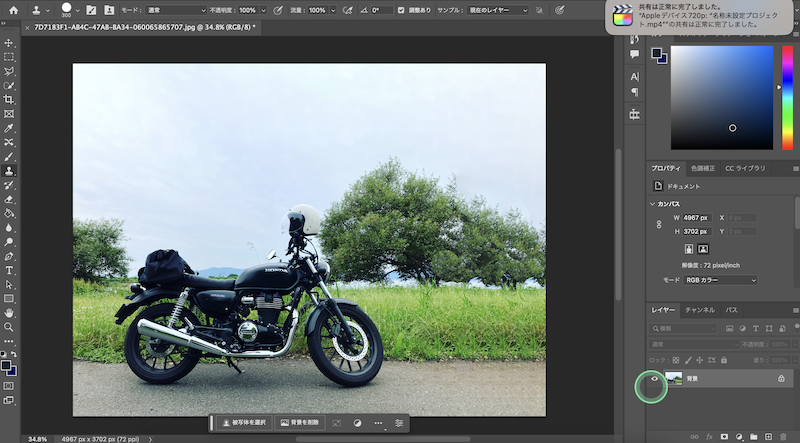Create a new layer group
Viewport: 800px width, 443px height.
tap(754, 437)
